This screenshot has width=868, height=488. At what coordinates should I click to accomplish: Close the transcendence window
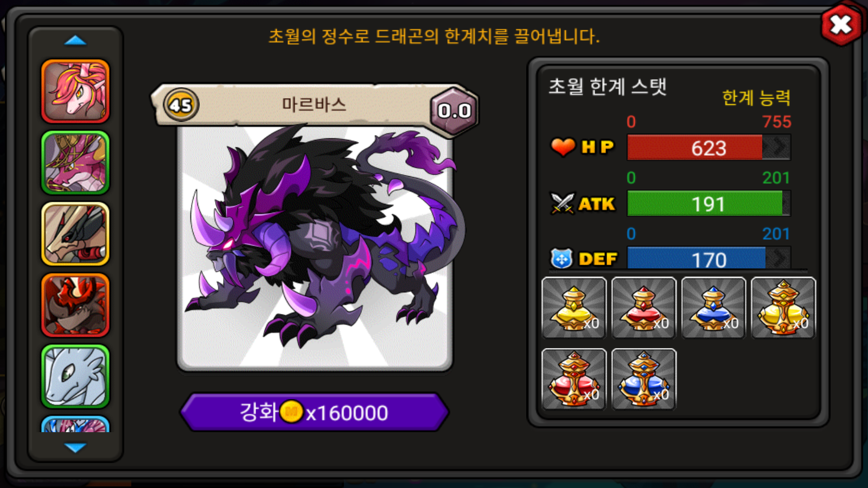pos(841,24)
